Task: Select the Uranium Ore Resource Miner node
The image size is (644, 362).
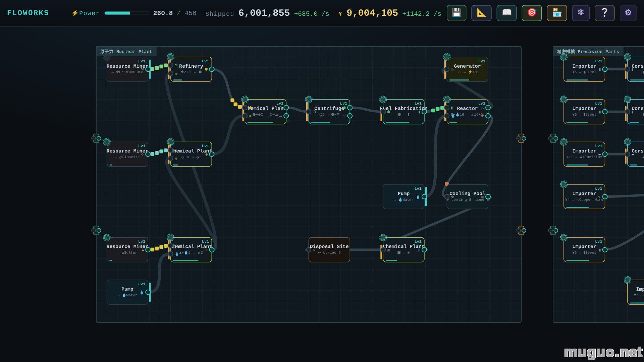Action: pyautogui.click(x=127, y=69)
